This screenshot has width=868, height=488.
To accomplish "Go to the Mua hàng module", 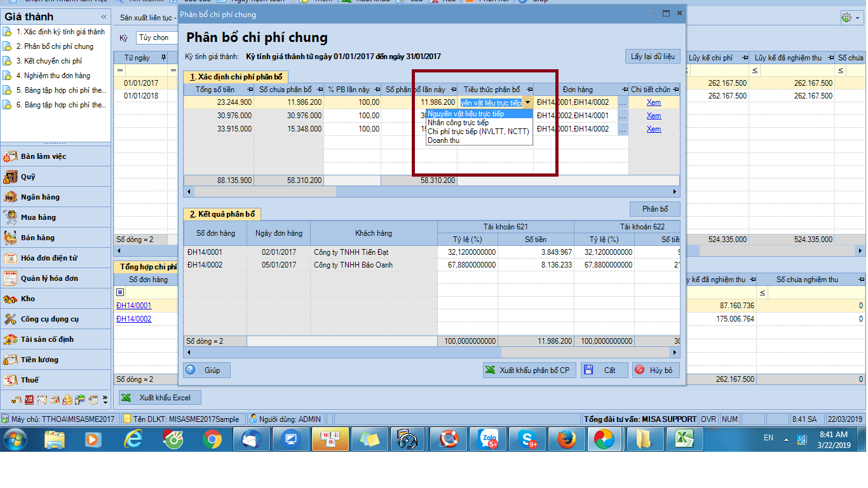I will [56, 217].
